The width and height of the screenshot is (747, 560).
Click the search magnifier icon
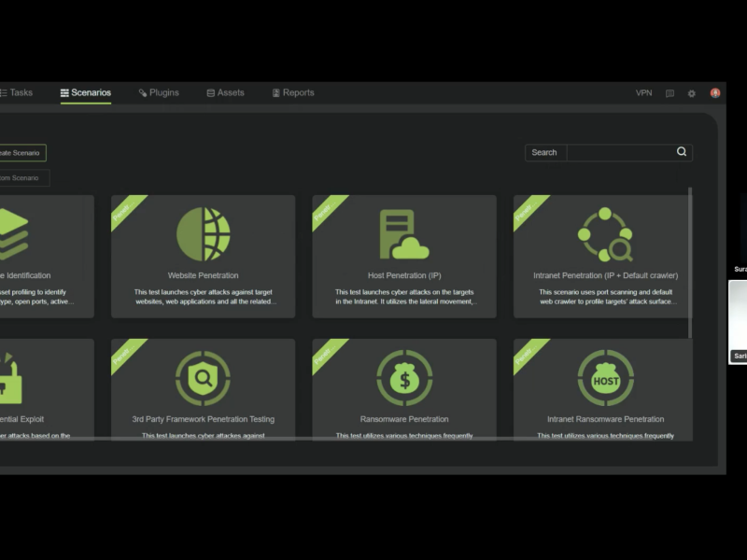[x=681, y=152]
